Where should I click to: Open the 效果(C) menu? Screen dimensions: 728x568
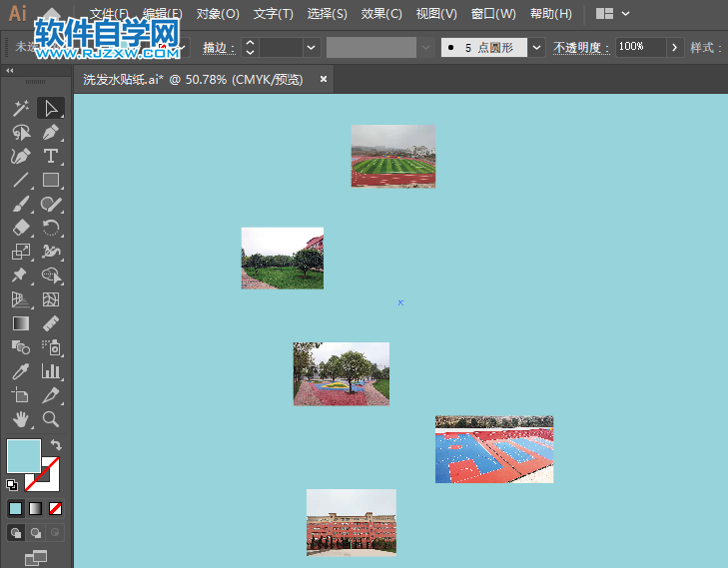tap(381, 14)
